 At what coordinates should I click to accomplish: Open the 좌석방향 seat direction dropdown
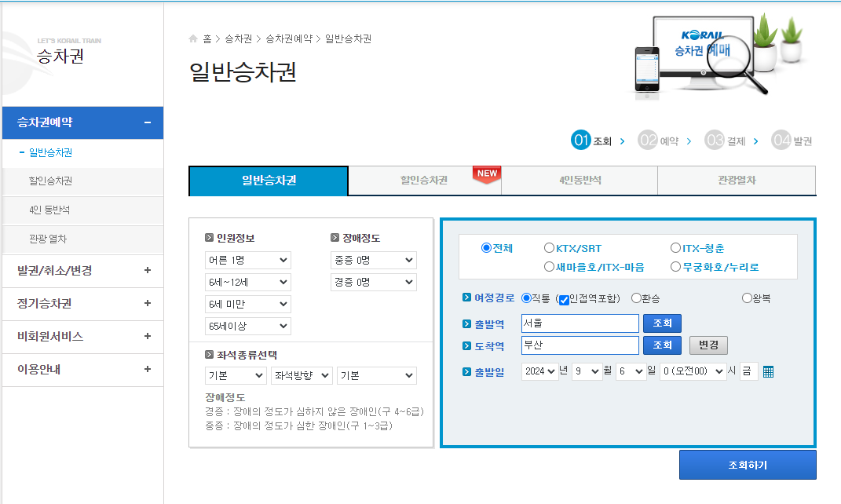coord(302,375)
